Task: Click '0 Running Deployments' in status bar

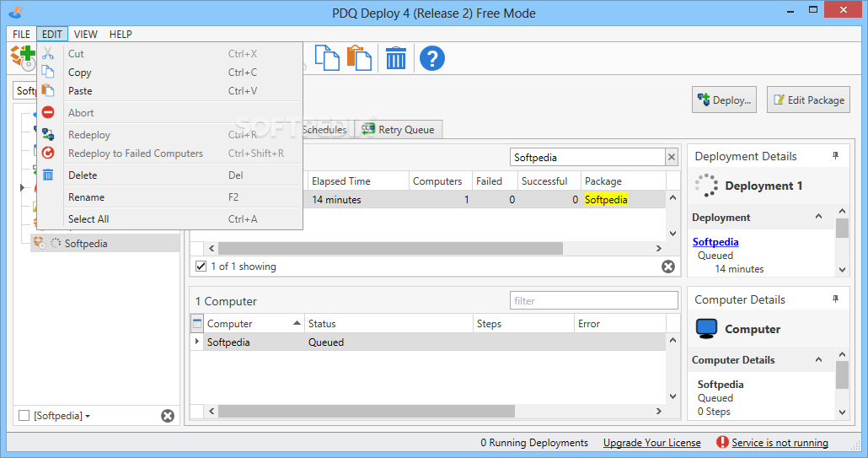Action: click(x=534, y=443)
